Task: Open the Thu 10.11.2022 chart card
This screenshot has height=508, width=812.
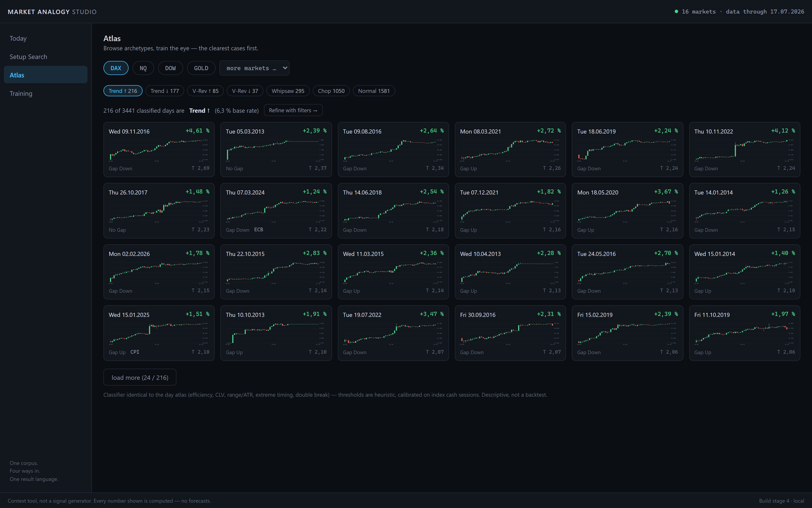Action: pyautogui.click(x=745, y=149)
